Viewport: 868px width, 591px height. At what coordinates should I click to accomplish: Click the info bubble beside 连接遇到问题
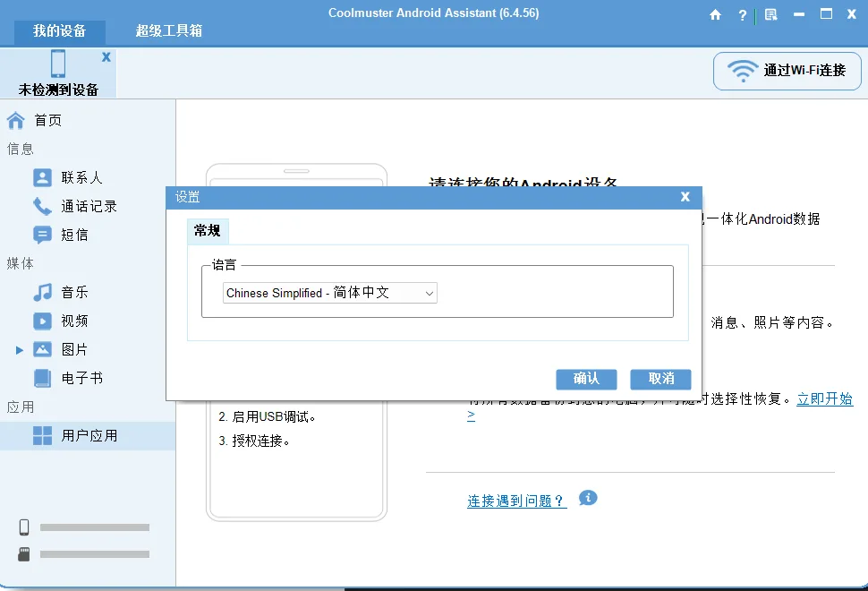tap(588, 498)
